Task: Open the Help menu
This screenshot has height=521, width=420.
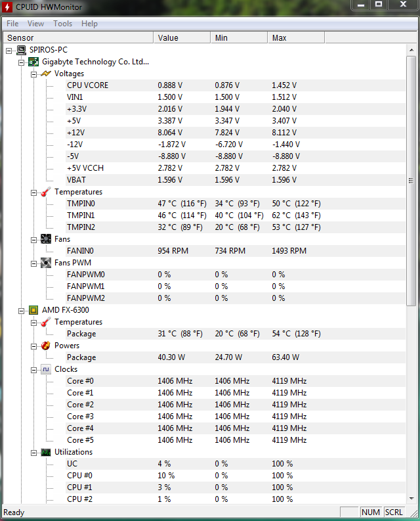Action: click(x=89, y=24)
